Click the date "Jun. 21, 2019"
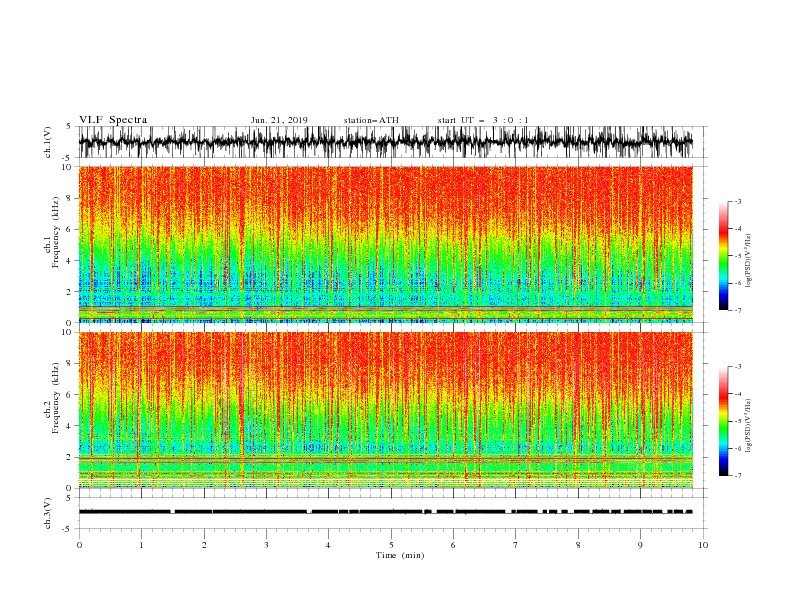The width and height of the screenshot is (792, 612). [x=279, y=120]
